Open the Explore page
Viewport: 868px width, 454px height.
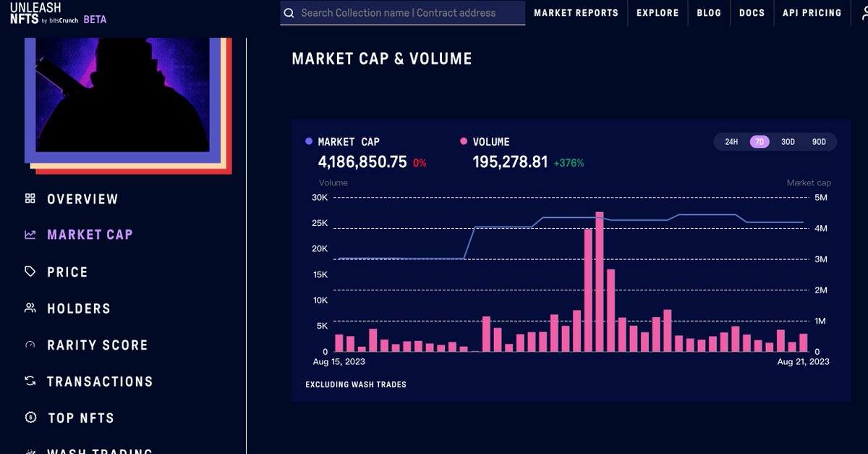click(658, 13)
